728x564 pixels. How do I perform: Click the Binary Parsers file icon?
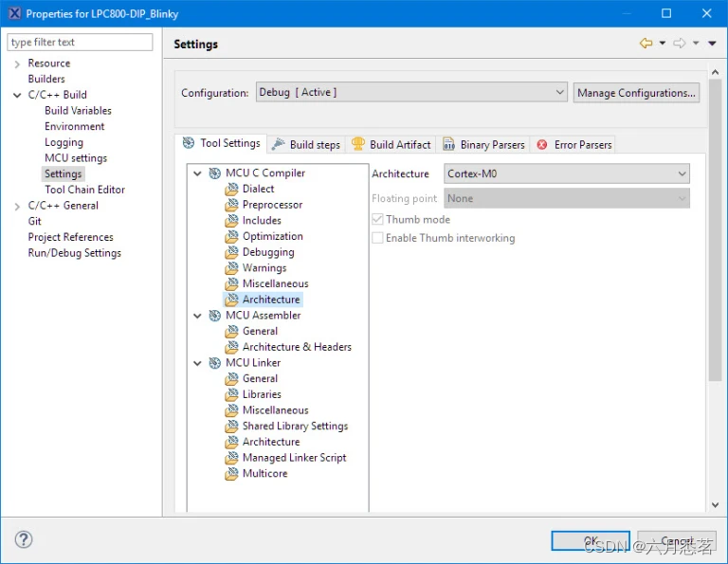(448, 144)
